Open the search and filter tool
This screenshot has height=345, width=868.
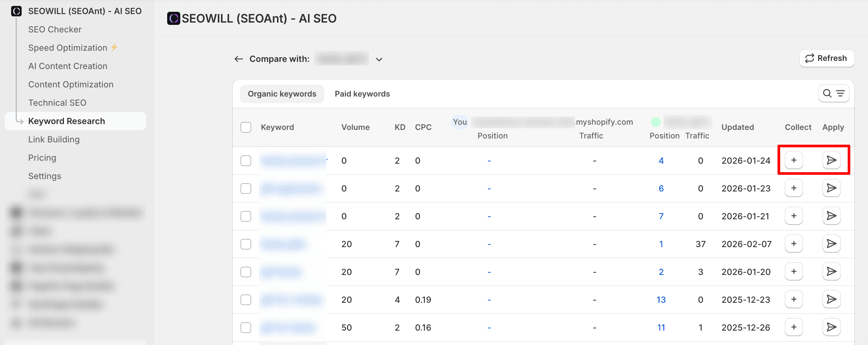tap(833, 93)
